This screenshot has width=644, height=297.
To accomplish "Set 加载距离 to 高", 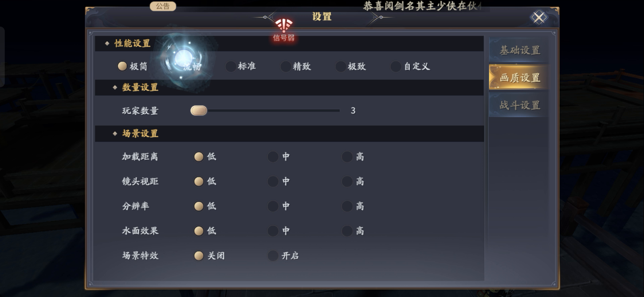I will [x=353, y=157].
